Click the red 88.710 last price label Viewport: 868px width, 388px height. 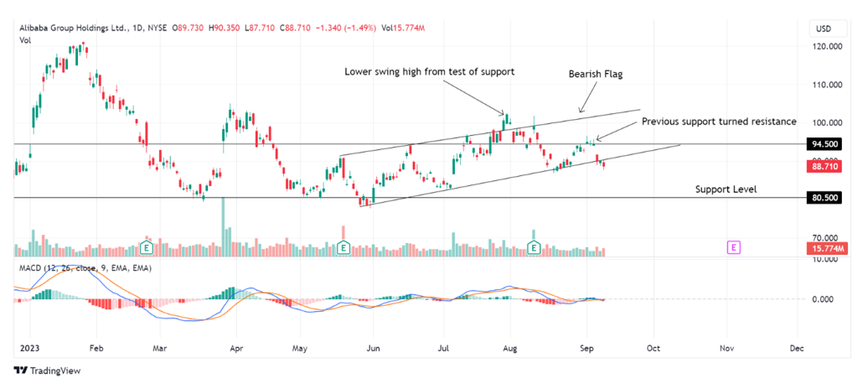(x=824, y=166)
